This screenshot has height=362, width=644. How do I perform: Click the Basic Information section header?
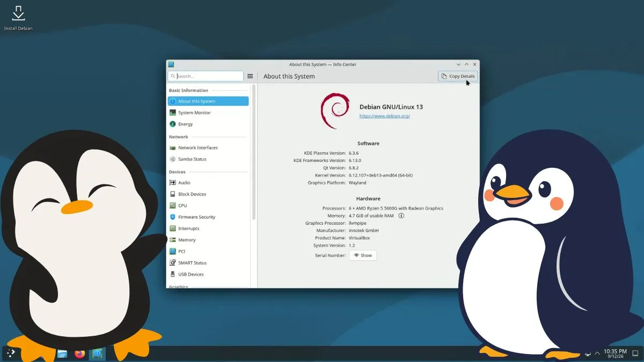188,90
